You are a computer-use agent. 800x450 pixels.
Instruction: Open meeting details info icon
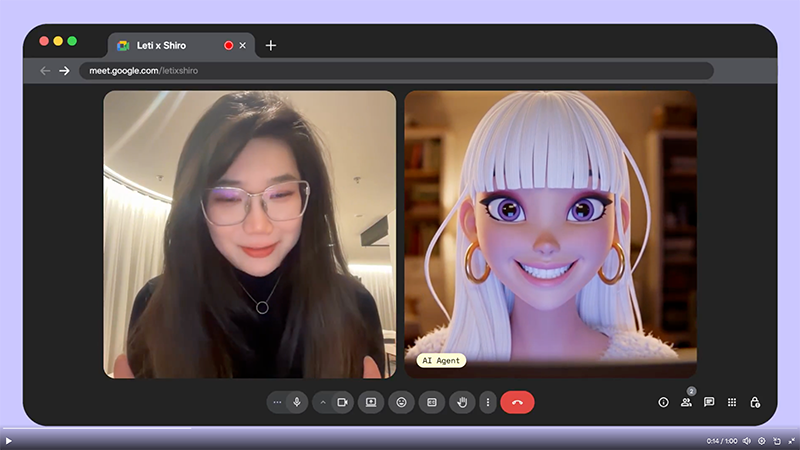tap(663, 403)
